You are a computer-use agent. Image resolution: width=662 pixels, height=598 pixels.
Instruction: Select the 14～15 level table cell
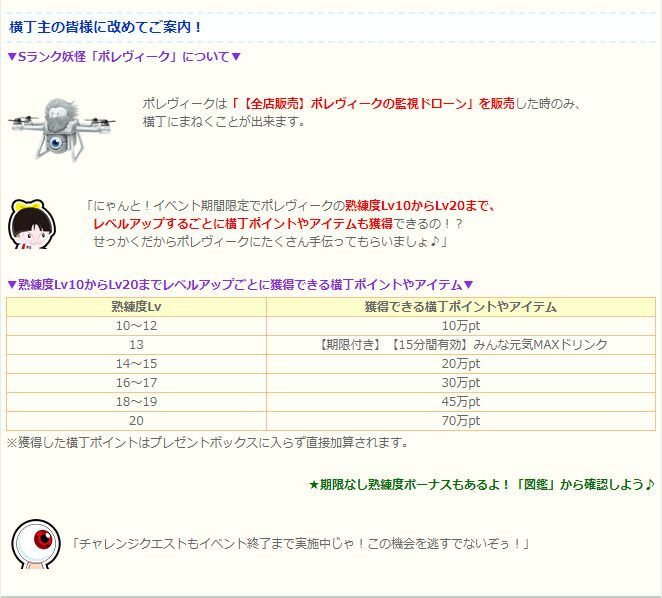point(136,364)
